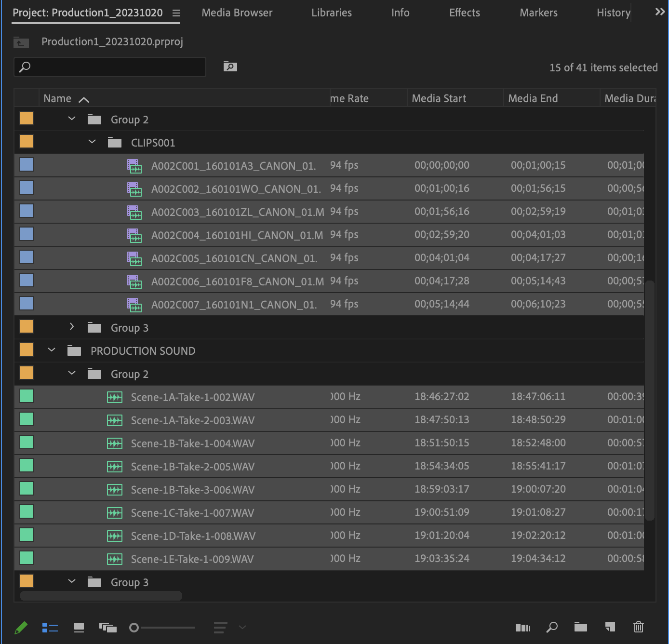669x644 pixels.
Task: Create new search bin from query
Action: 230,67
